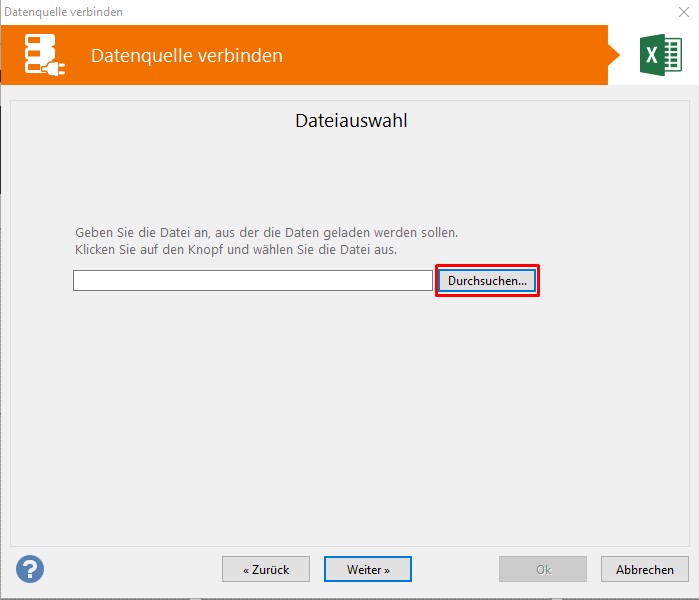Click empty footer space between Weiter and Ok
699x600 pixels.
click(455, 569)
